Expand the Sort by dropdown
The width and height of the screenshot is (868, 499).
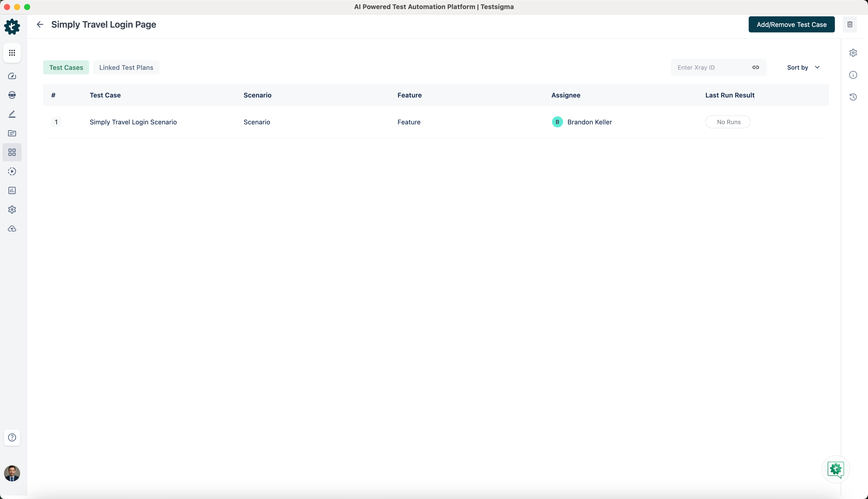click(803, 67)
